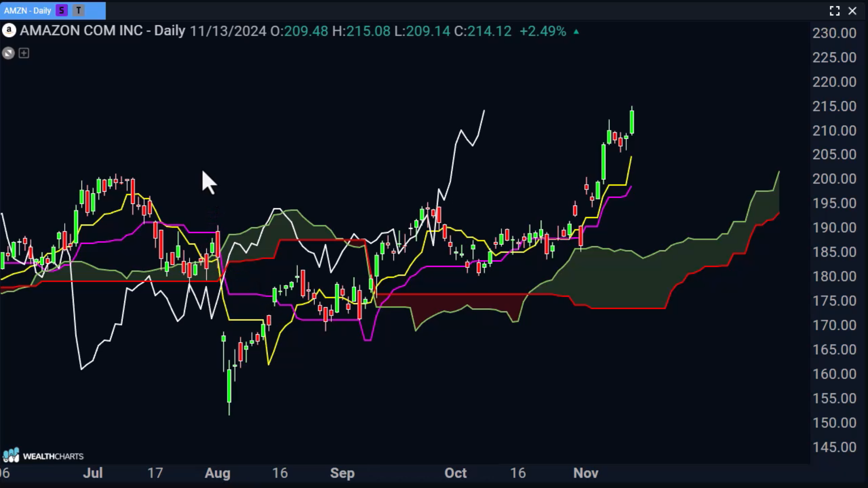Click the 215.00 price axis label
This screenshot has width=868, height=488.
834,106
